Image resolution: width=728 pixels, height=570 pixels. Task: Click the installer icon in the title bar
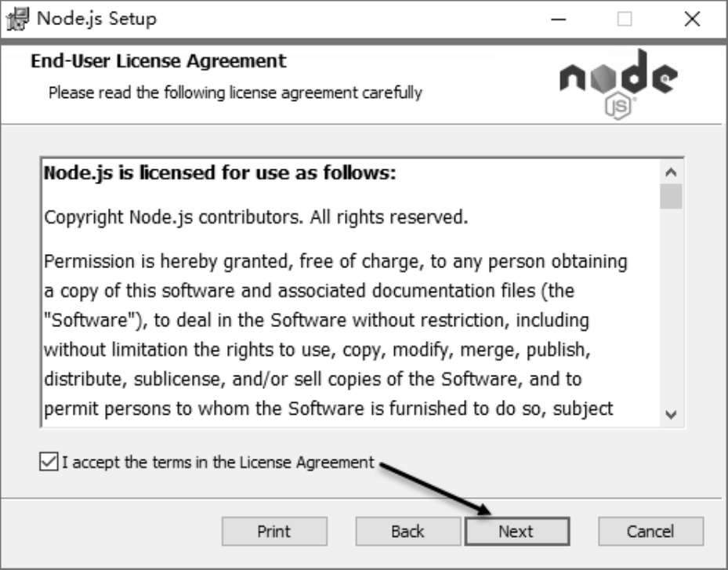coord(17,19)
